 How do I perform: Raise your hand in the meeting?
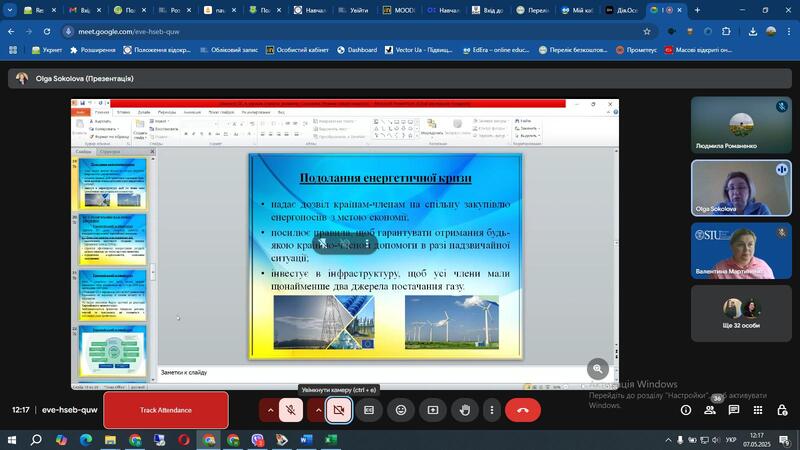(465, 410)
